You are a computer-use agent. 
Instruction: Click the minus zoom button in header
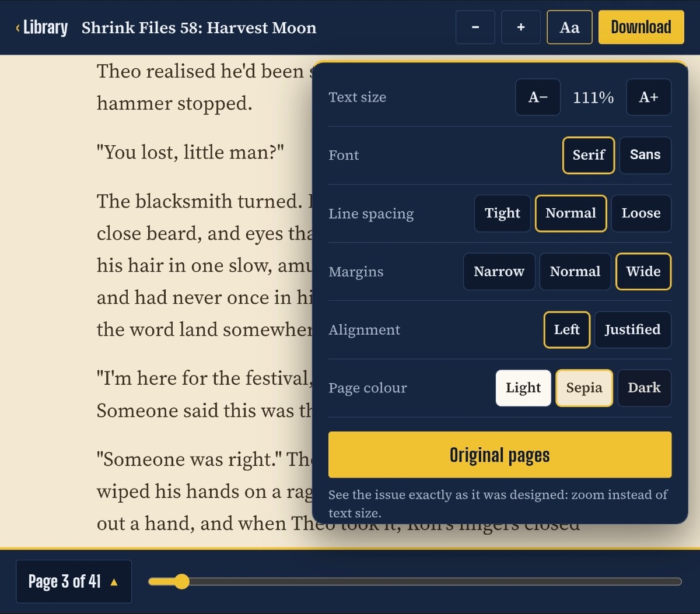point(475,27)
